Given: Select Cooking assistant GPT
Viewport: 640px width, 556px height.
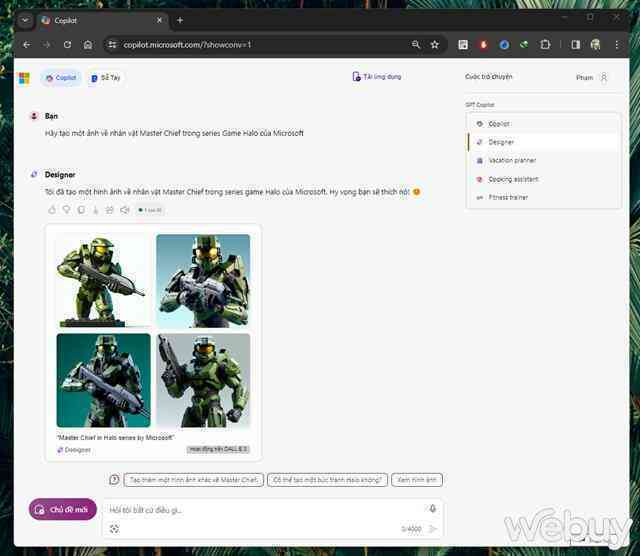Looking at the screenshot, I should pyautogui.click(x=543, y=179).
